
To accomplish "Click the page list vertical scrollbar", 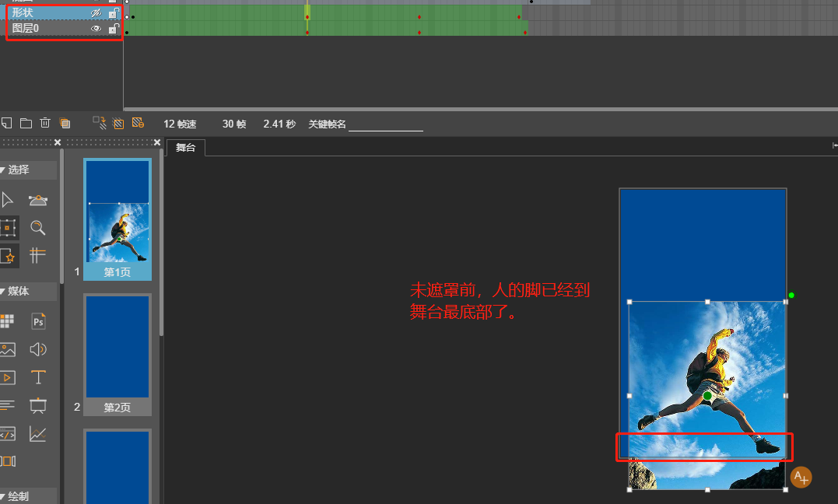I will click(x=161, y=243).
